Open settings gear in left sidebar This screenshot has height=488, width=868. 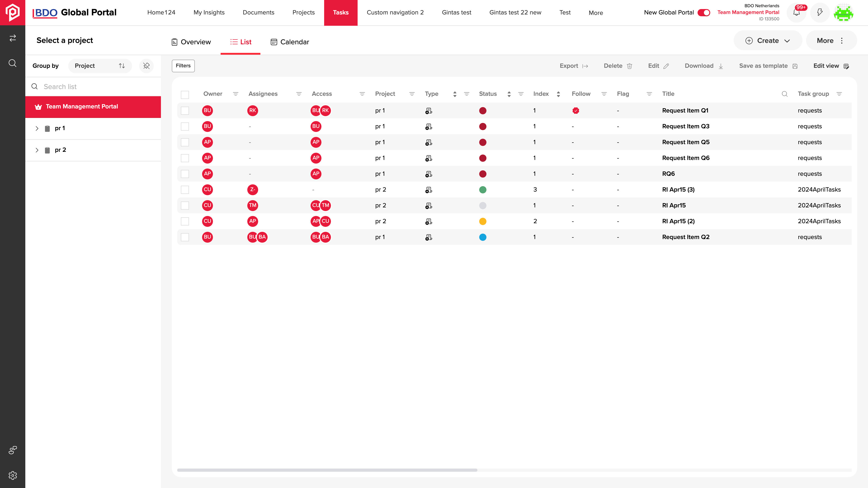pos(12,475)
